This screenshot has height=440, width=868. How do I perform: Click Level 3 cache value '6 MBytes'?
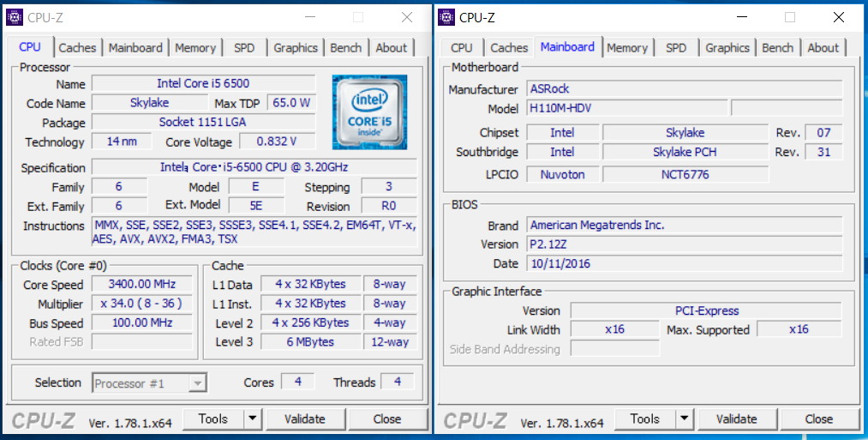click(310, 342)
